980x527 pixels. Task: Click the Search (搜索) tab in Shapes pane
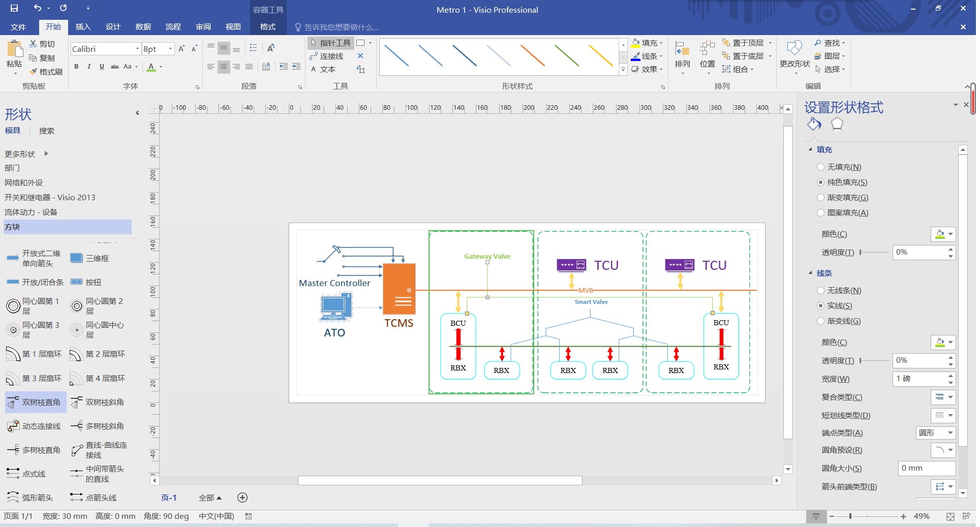[47, 131]
